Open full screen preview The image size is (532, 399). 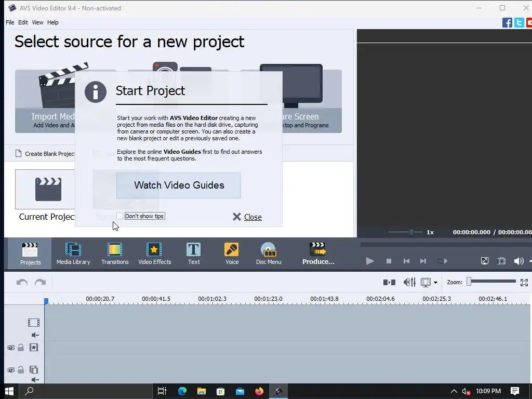pyautogui.click(x=485, y=261)
